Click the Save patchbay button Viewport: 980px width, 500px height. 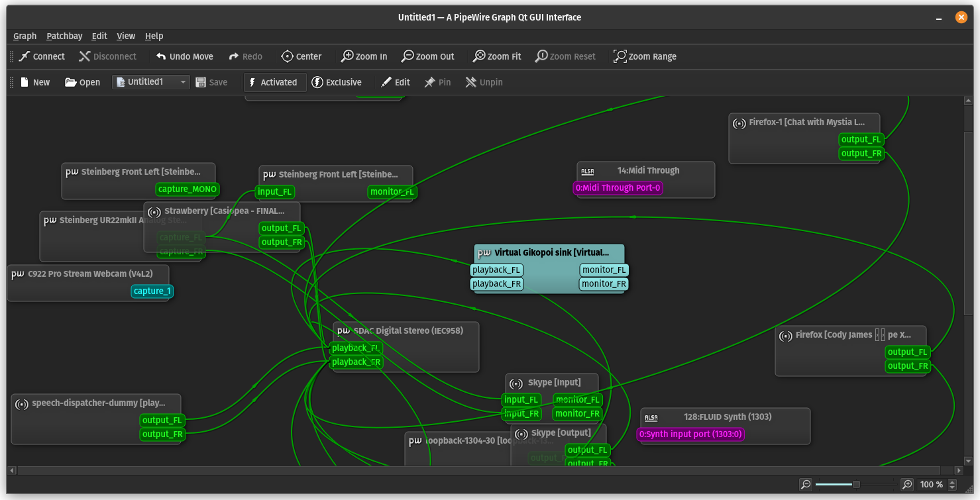click(211, 82)
